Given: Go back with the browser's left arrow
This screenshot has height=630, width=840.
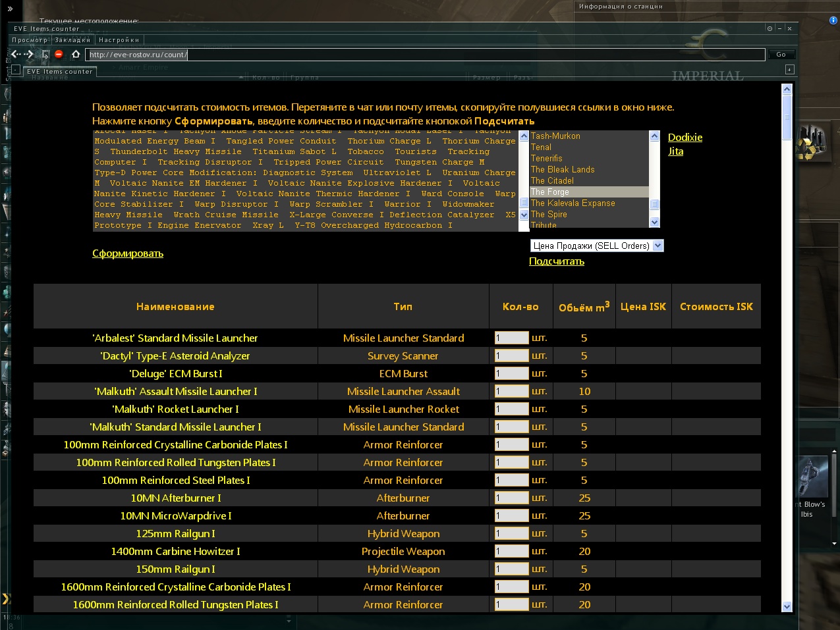Looking at the screenshot, I should 15,55.
